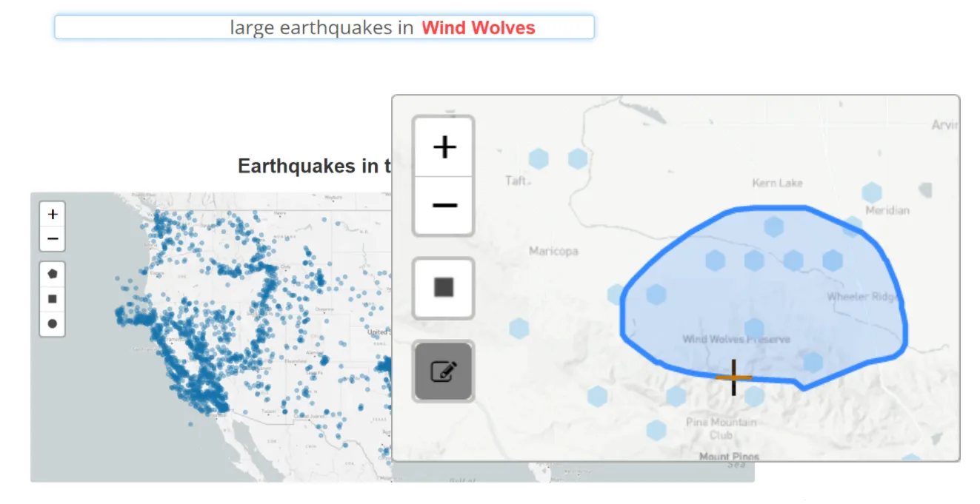Image resolution: width=980 pixels, height=504 pixels.
Task: Toggle the edit shape tool on inset map
Action: (x=444, y=371)
